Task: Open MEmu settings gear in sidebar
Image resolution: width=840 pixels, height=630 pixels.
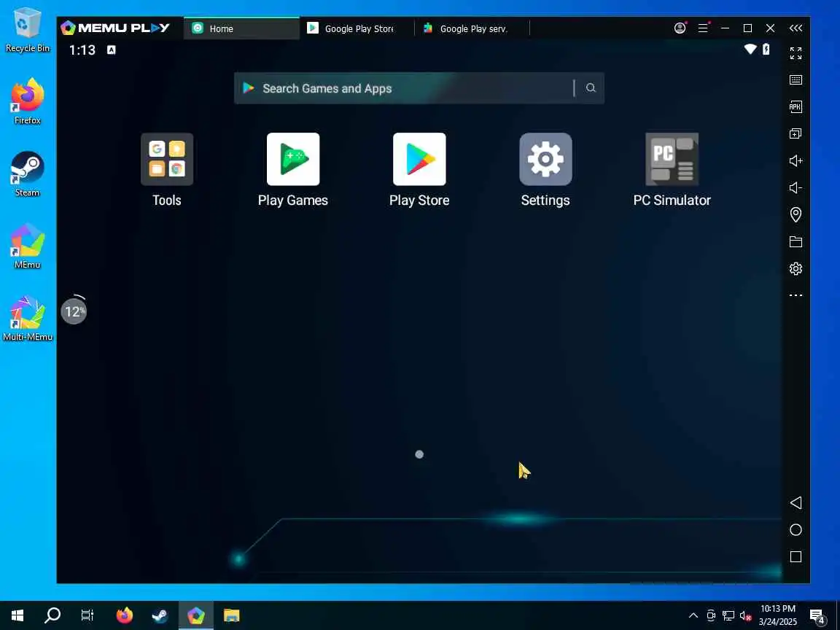Action: (x=796, y=268)
